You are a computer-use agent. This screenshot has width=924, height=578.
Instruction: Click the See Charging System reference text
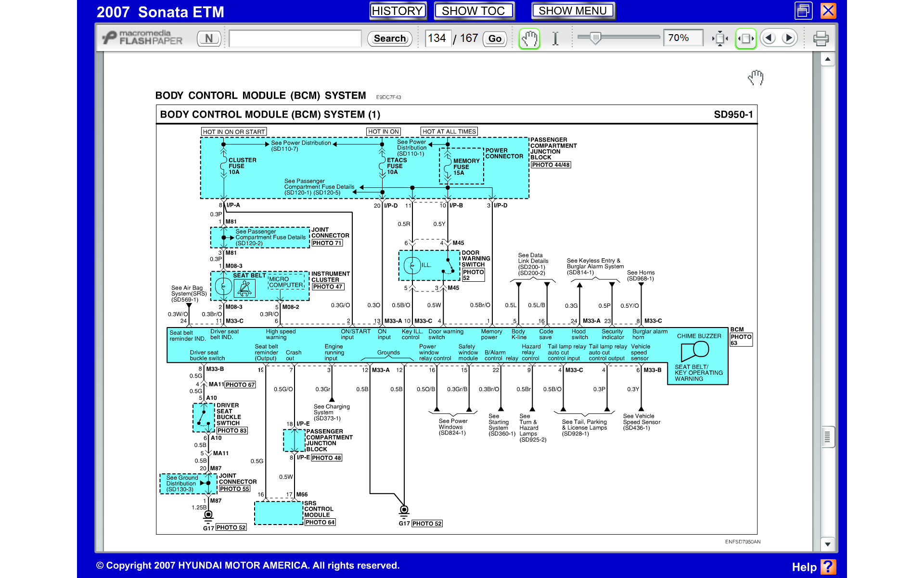[332, 412]
